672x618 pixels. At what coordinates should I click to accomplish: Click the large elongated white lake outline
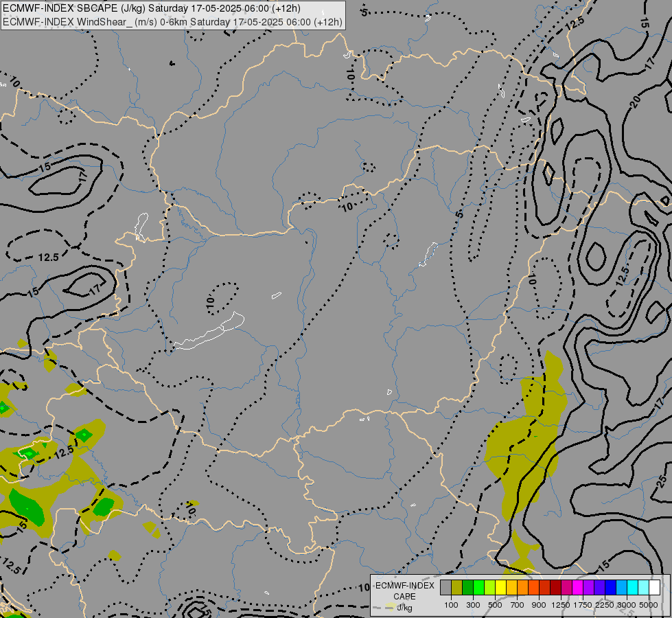209,331
